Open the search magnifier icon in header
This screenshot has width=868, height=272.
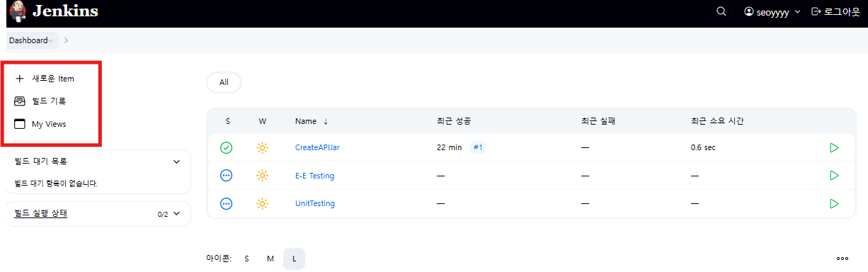click(x=721, y=11)
